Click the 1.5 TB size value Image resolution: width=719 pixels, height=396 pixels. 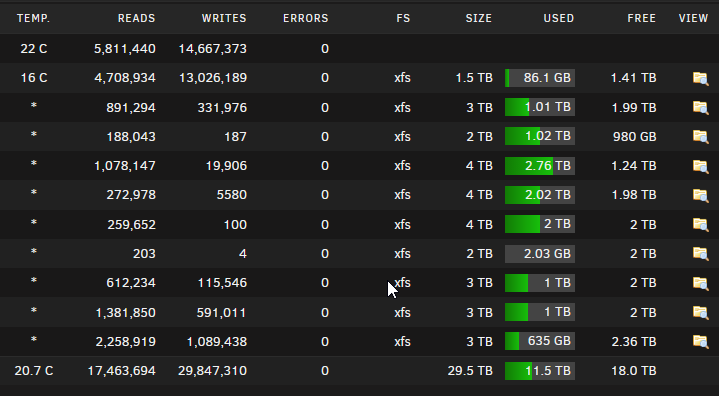tap(474, 78)
